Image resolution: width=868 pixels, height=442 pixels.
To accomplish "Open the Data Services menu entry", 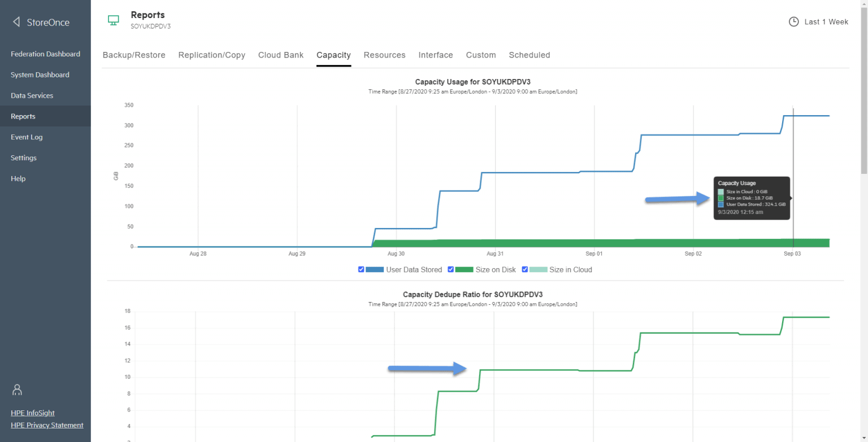I will coord(32,95).
